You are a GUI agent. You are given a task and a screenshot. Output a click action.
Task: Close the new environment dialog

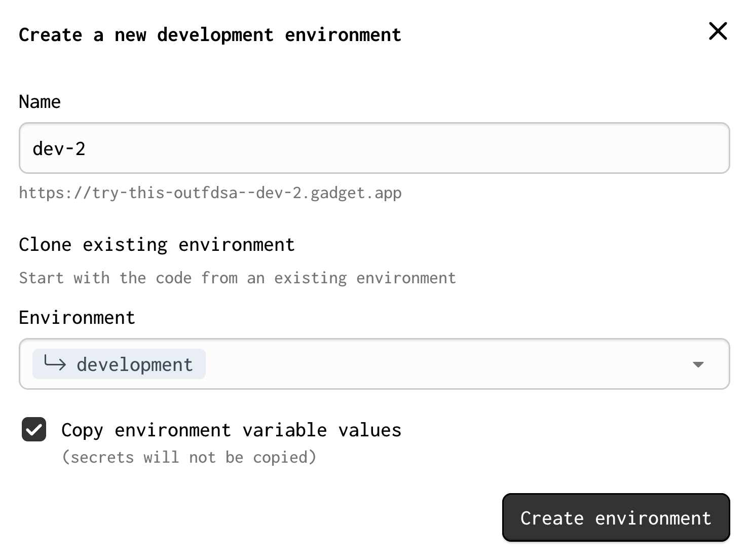pos(718,31)
